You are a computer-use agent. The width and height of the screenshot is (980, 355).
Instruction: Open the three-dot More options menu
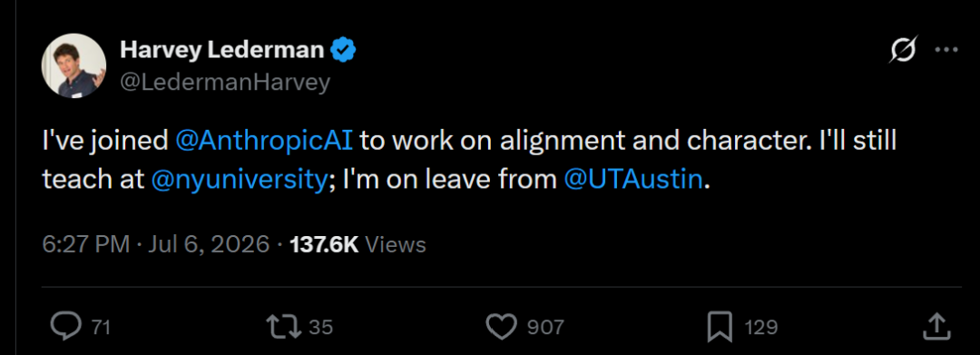[x=946, y=50]
